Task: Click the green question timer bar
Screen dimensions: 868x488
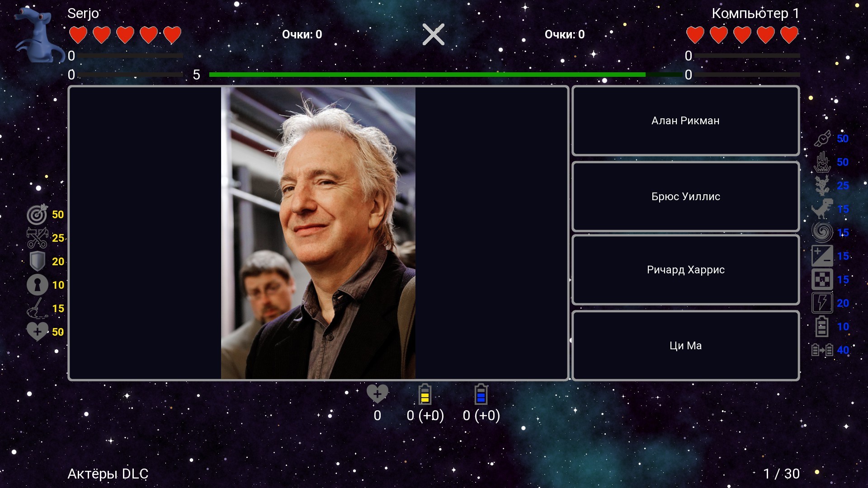Action: coord(427,75)
